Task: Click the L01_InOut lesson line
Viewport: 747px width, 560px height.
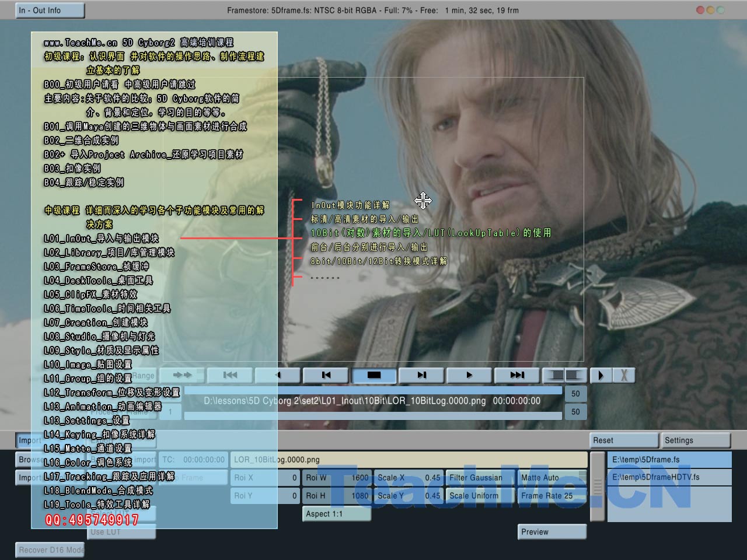Action: click(101, 239)
